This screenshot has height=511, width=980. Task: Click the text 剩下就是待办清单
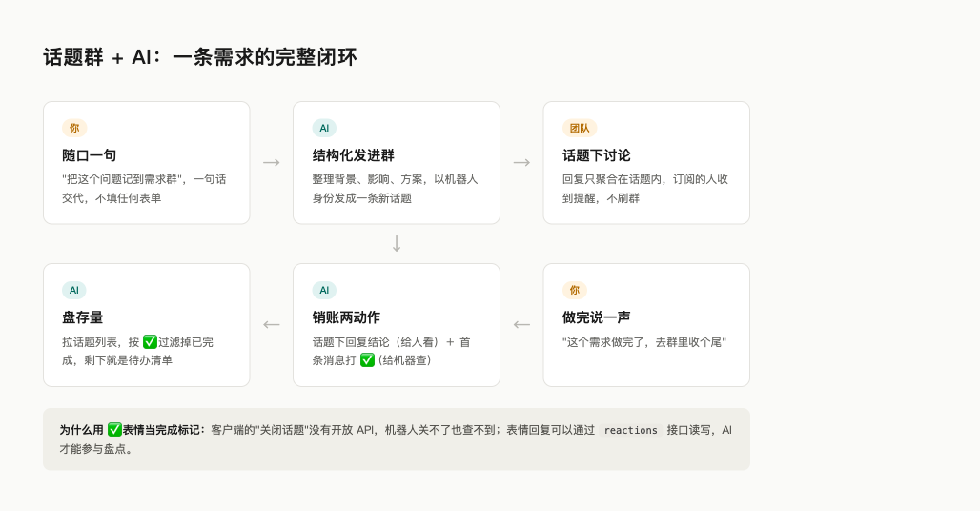(128, 359)
